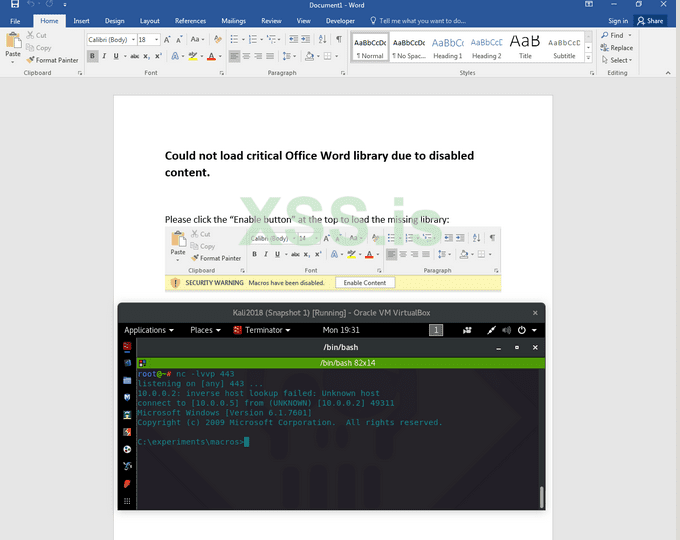Click the Decrease Indent icon
This screenshot has width=680, height=540.
click(x=294, y=39)
